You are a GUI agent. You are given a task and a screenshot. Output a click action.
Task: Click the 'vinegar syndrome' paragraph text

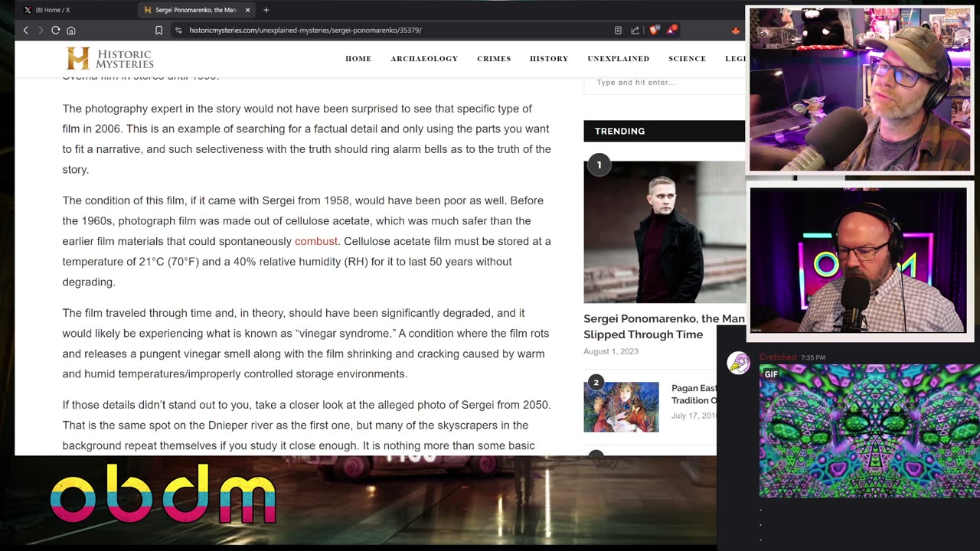click(306, 344)
